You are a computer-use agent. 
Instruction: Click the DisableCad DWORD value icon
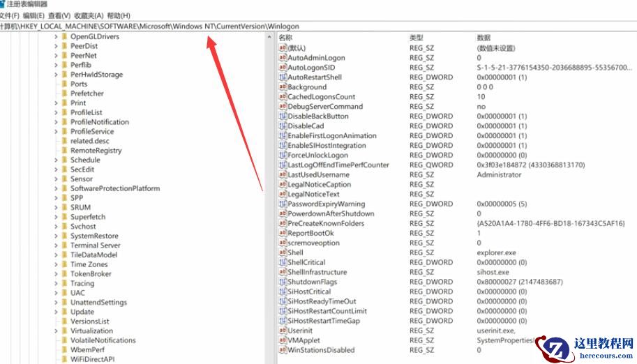(283, 126)
